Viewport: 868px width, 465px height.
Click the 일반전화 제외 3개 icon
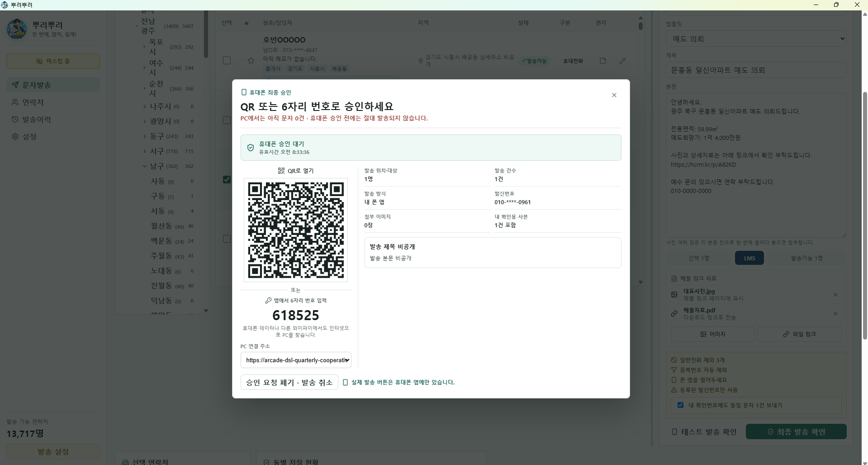click(x=674, y=360)
